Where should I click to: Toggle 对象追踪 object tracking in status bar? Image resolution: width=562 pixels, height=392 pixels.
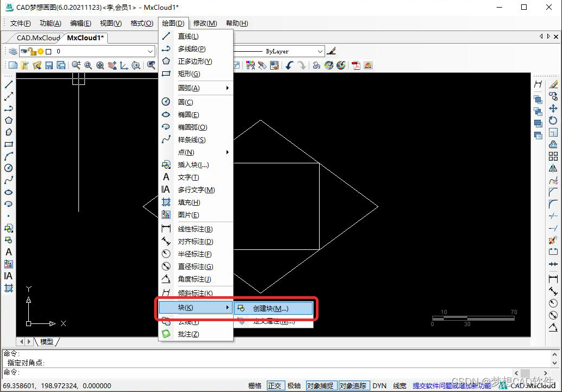[353, 385]
